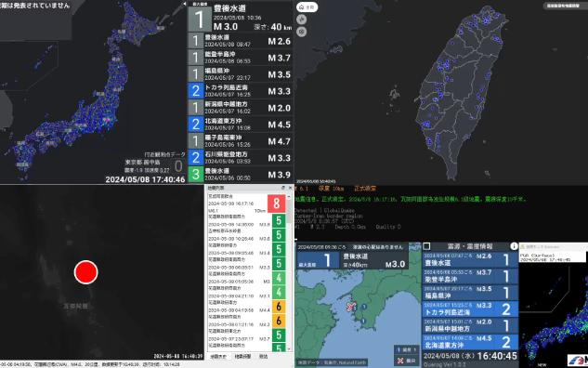Select the Quarog 能登半島沖 M3.7 row
The width and height of the screenshot is (588, 368).
pyautogui.click(x=470, y=276)
